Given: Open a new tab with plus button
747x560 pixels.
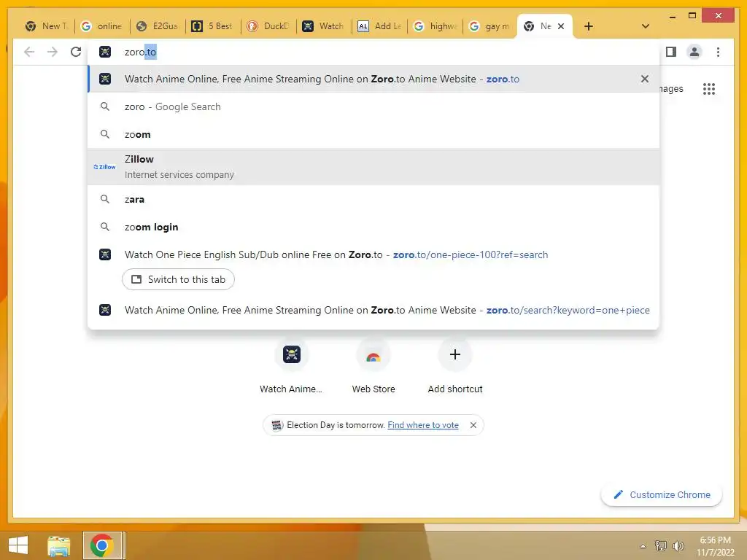Looking at the screenshot, I should [589, 26].
